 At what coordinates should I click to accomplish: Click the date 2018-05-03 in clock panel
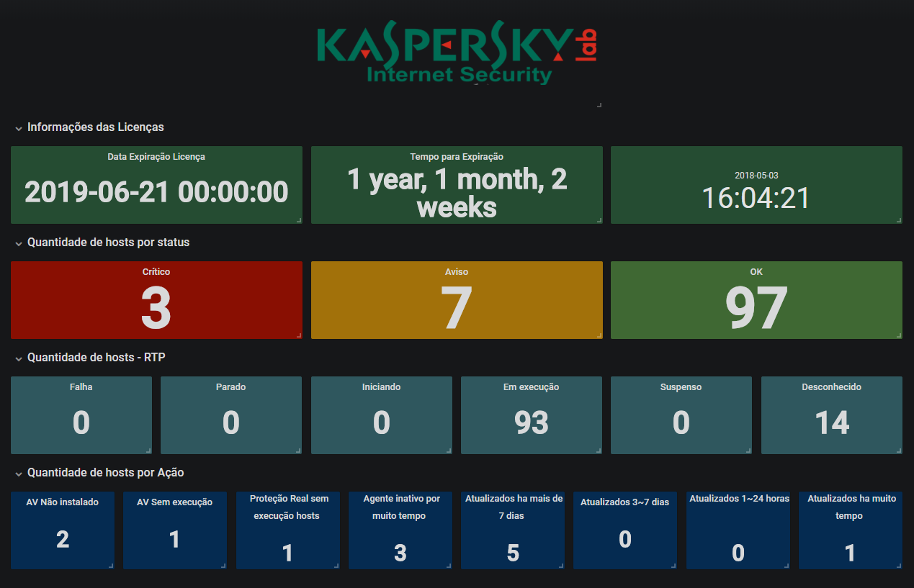(x=756, y=176)
